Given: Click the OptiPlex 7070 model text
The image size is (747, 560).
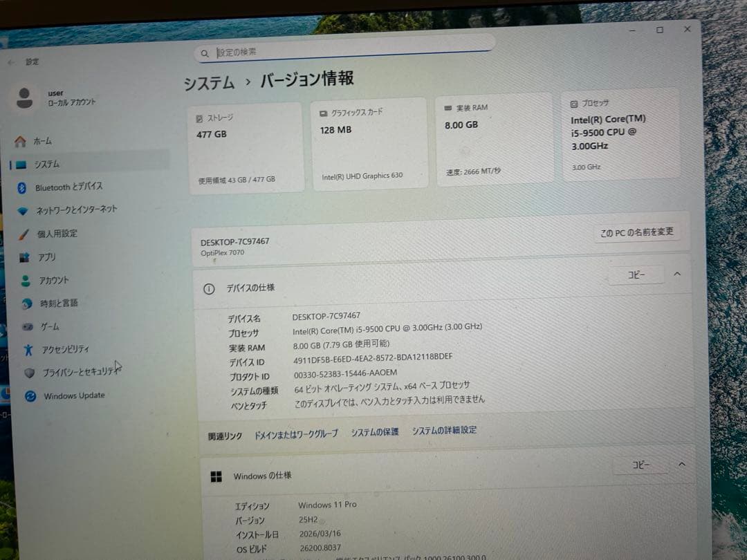Looking at the screenshot, I should 222,253.
